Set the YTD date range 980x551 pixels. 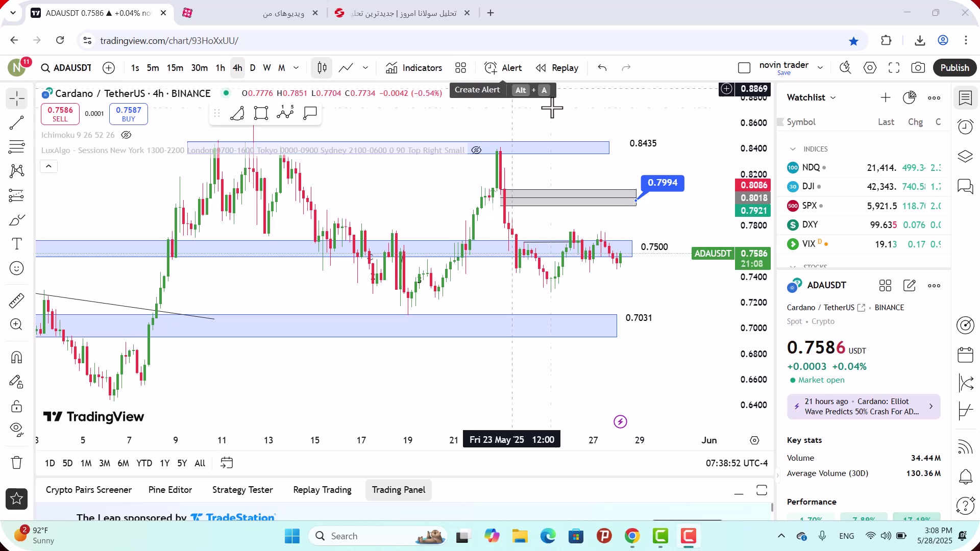pyautogui.click(x=144, y=463)
